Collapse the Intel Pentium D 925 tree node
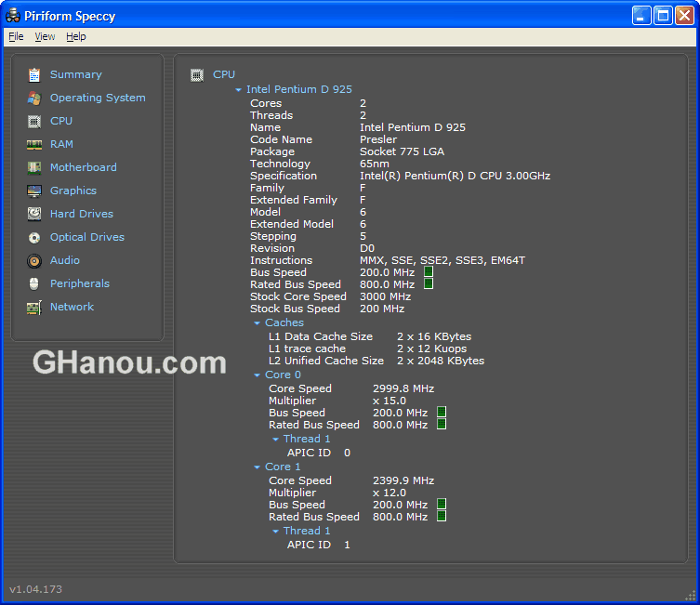The width and height of the screenshot is (700, 605). (238, 89)
